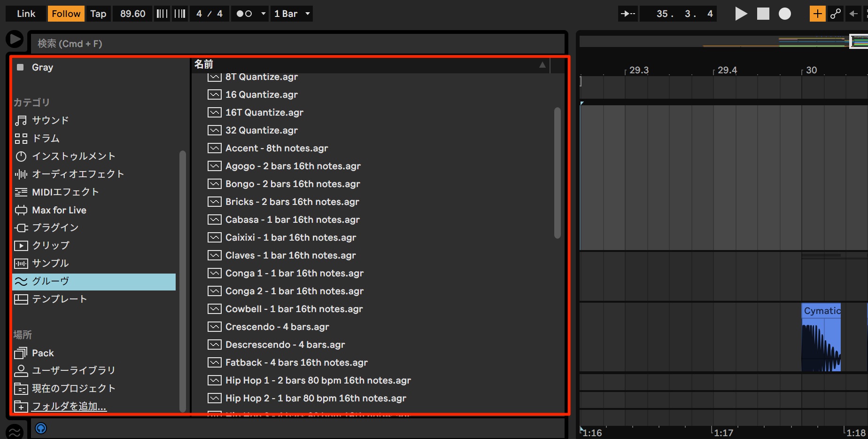The image size is (868, 439).
Task: Open the 1 Bar quantization dropdown
Action: point(292,14)
